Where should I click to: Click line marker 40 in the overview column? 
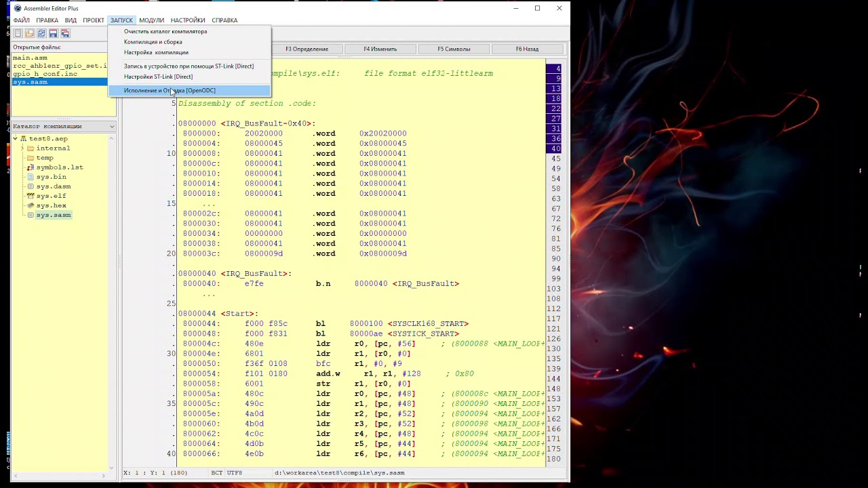point(555,148)
